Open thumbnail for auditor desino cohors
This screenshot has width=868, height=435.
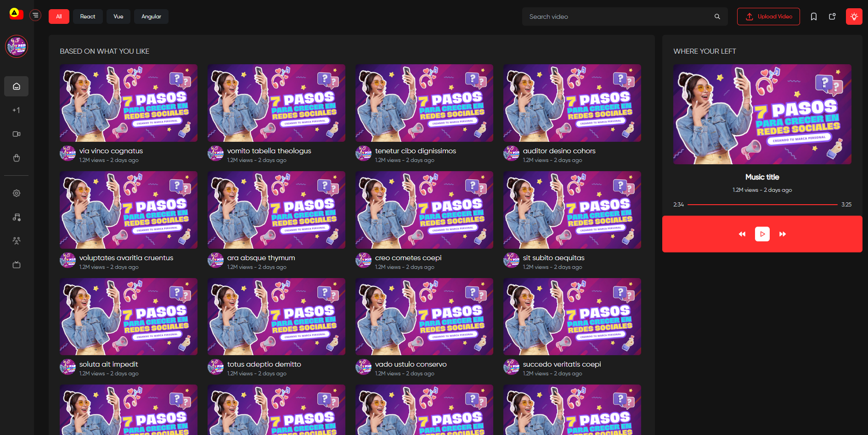(x=572, y=103)
